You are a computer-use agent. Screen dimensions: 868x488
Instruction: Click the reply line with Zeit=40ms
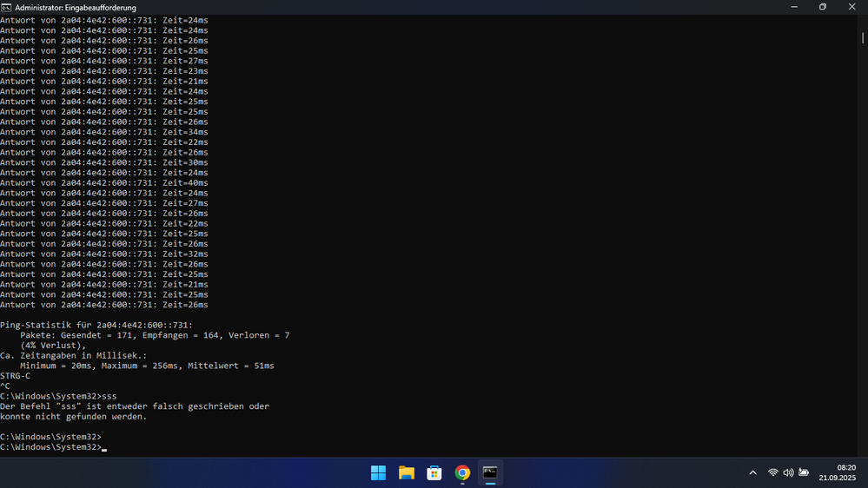[104, 183]
